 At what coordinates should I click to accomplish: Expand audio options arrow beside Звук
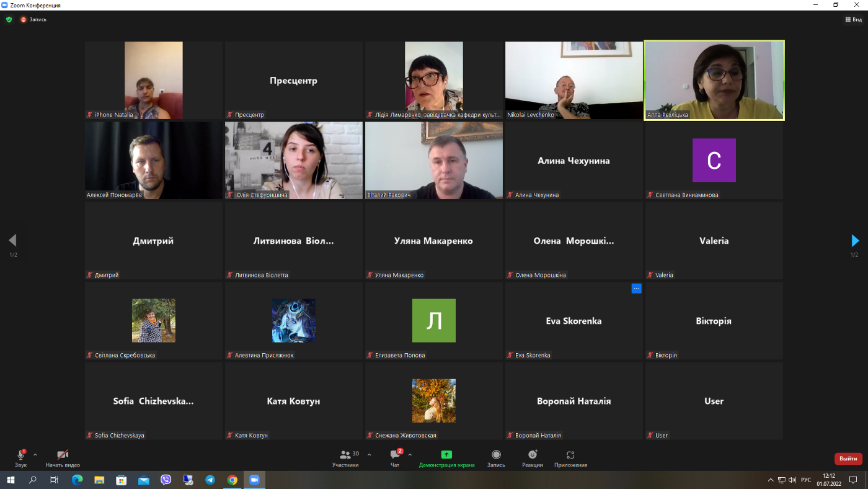click(x=35, y=455)
